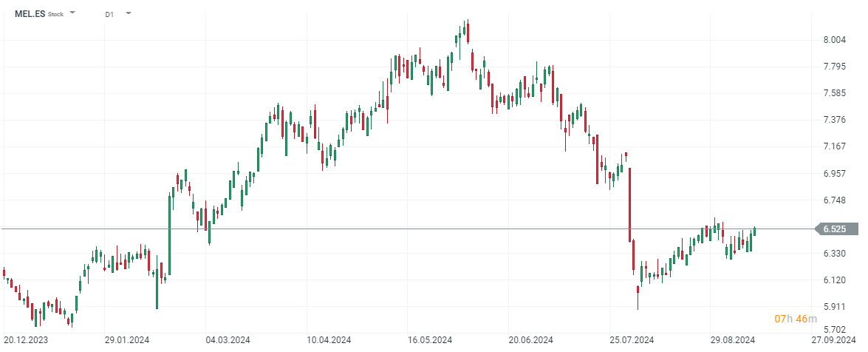Select the 7.376 price axis label
The image size is (868, 352).
pyautogui.click(x=834, y=120)
